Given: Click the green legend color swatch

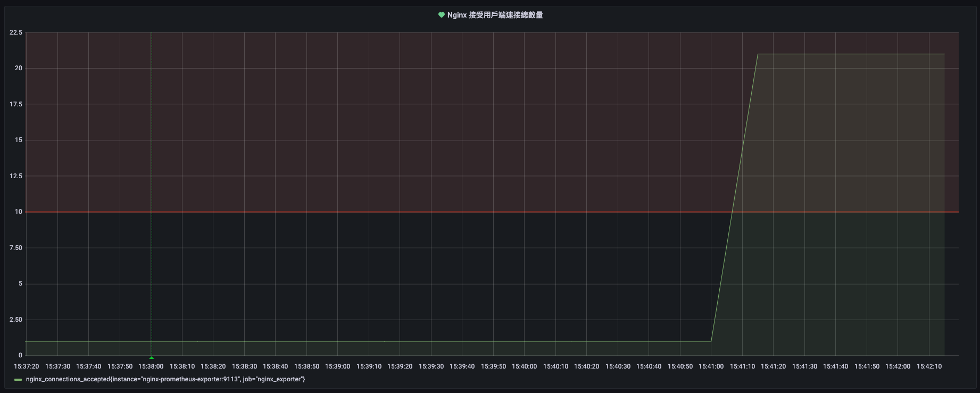Looking at the screenshot, I should 18,380.
